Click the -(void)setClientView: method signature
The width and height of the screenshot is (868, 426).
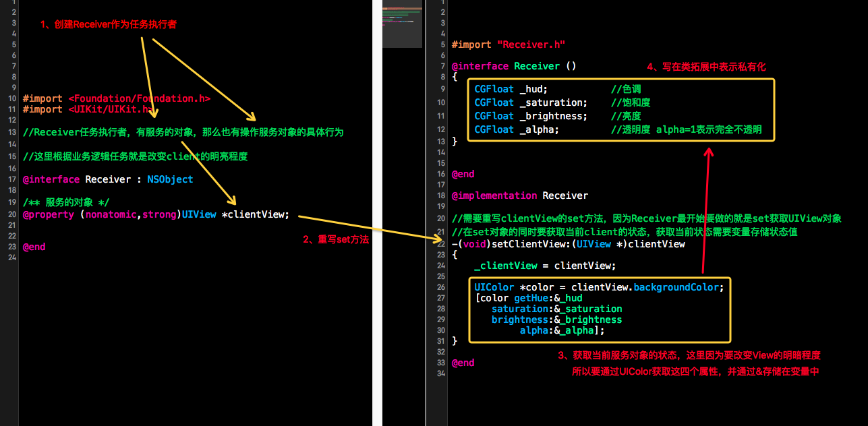[x=569, y=244]
